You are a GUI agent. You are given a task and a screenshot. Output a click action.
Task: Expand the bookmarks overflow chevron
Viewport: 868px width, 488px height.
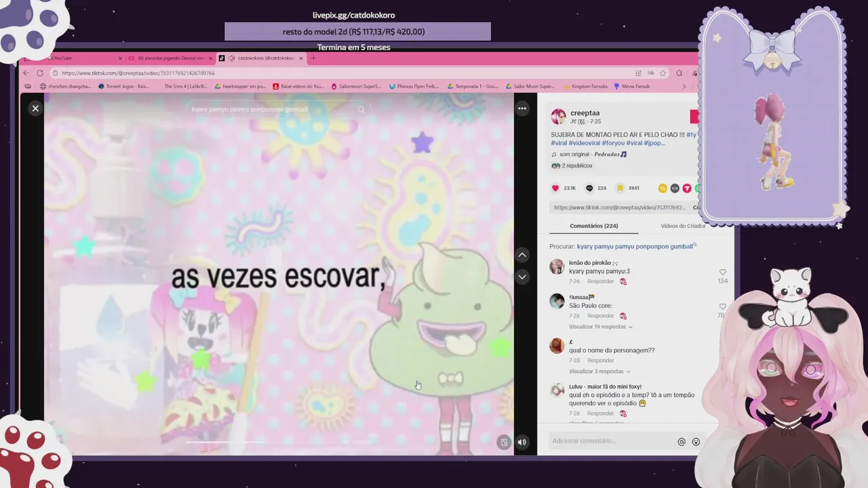[x=684, y=87]
